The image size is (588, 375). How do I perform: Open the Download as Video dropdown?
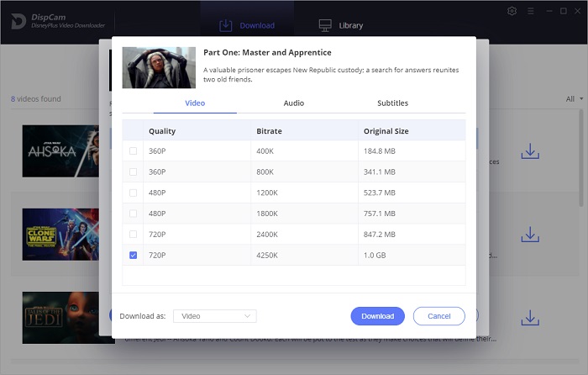pos(215,316)
